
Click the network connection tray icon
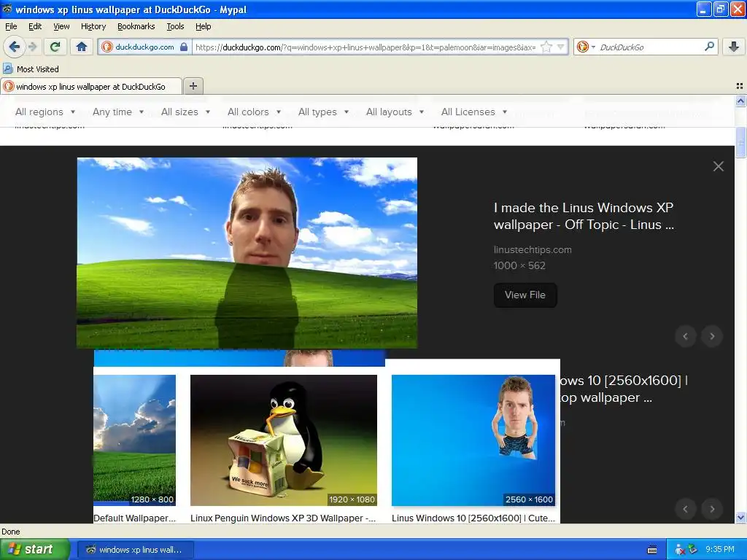[680, 550]
